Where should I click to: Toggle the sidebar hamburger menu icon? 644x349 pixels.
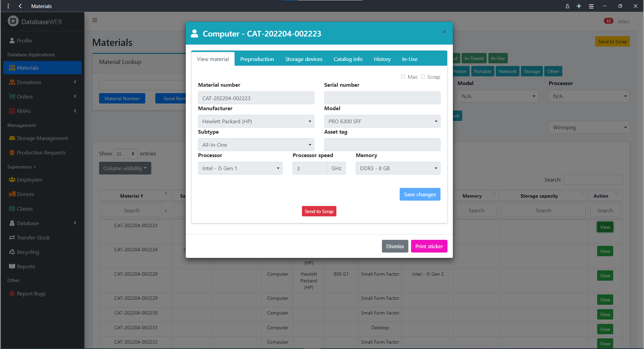pos(95,20)
